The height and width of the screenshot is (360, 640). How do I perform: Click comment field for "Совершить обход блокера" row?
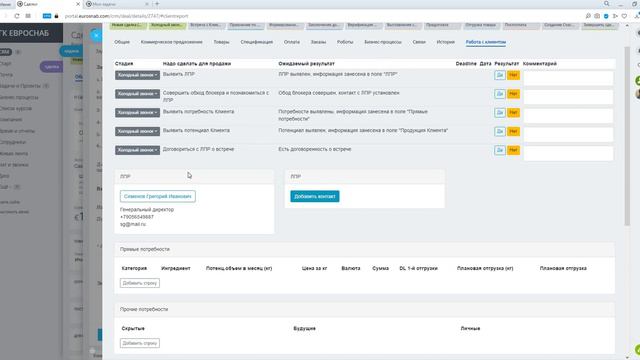[x=568, y=97]
